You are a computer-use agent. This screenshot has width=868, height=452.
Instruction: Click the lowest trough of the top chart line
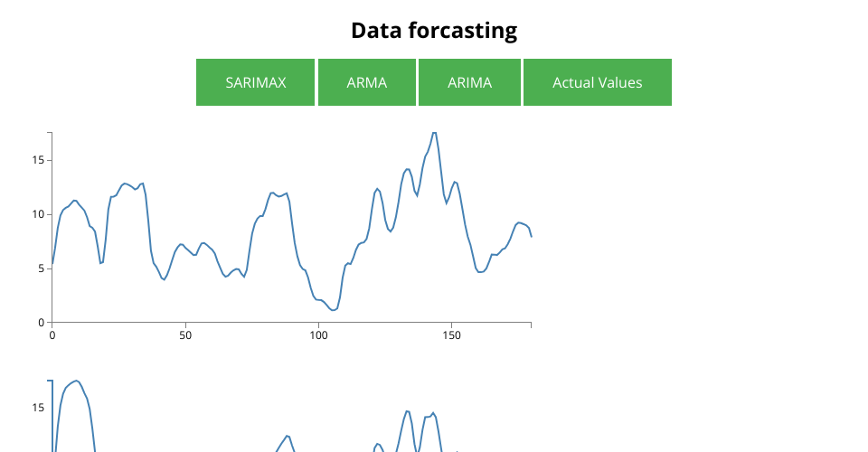click(x=334, y=310)
